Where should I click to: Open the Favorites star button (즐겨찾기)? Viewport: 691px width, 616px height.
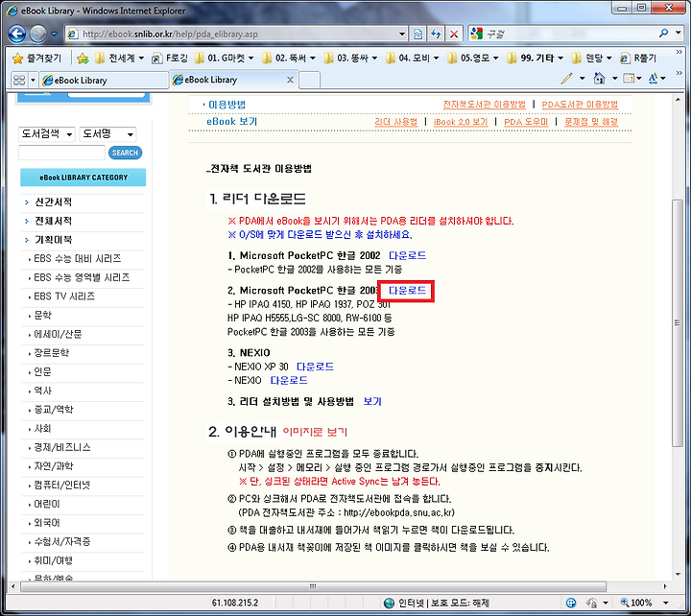36,59
